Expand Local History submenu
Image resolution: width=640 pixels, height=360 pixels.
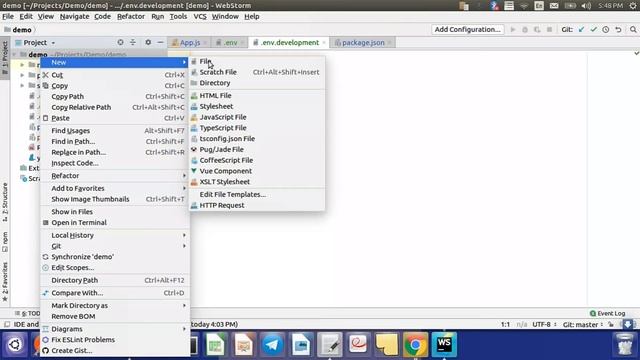(x=115, y=236)
